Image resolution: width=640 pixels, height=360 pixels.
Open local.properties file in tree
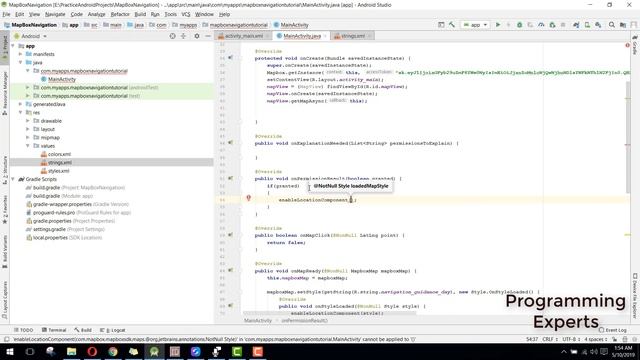64,237
